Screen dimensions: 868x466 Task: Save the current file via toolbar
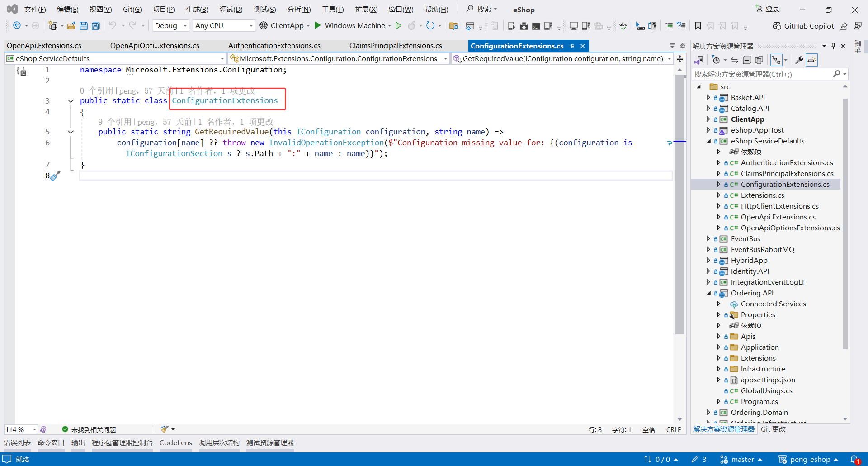click(x=84, y=26)
